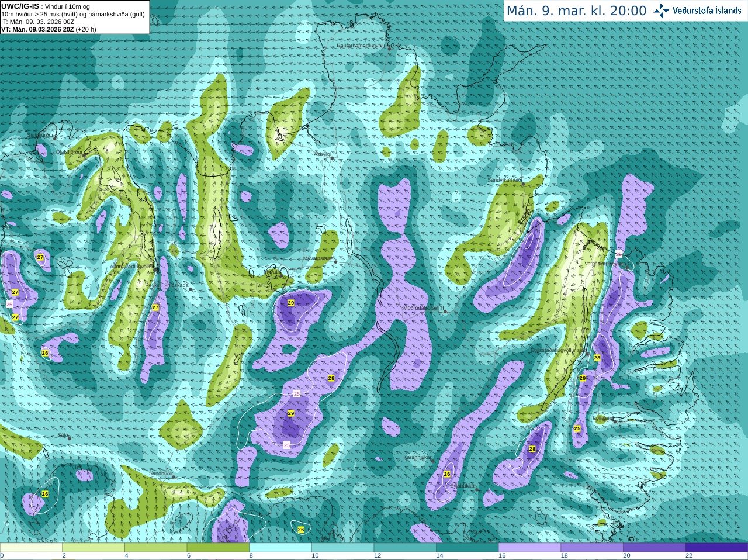Select the 2–4 m/s legend color swatch
The image size is (748, 560).
coord(93,548)
